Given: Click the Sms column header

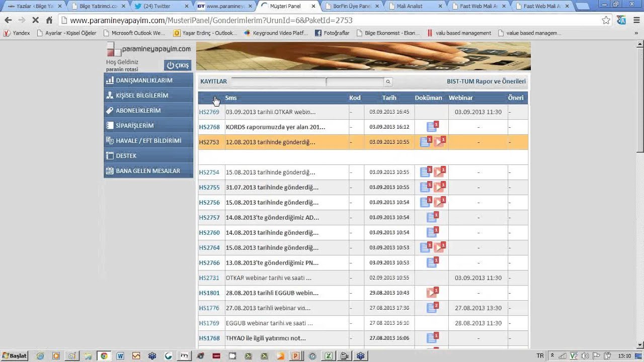Looking at the screenshot, I should pyautogui.click(x=231, y=98).
